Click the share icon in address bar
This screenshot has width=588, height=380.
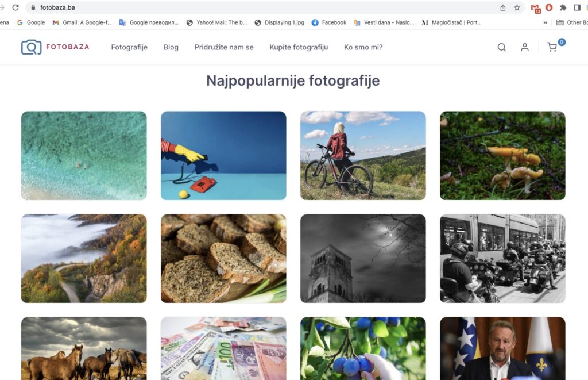click(x=503, y=7)
